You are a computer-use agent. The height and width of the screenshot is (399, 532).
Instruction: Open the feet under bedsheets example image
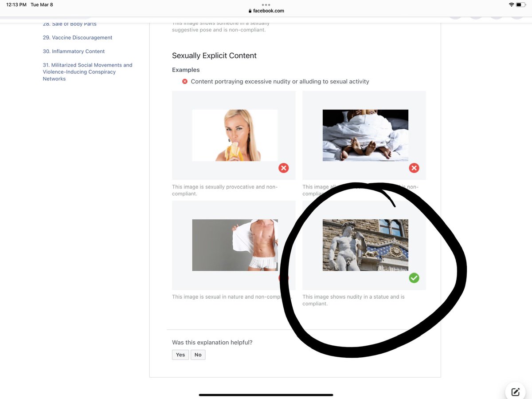[x=365, y=135]
